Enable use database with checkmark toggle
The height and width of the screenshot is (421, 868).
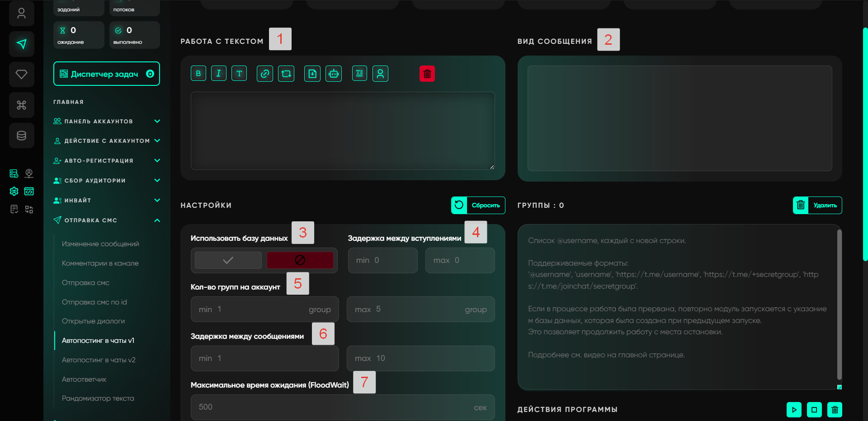pyautogui.click(x=228, y=260)
